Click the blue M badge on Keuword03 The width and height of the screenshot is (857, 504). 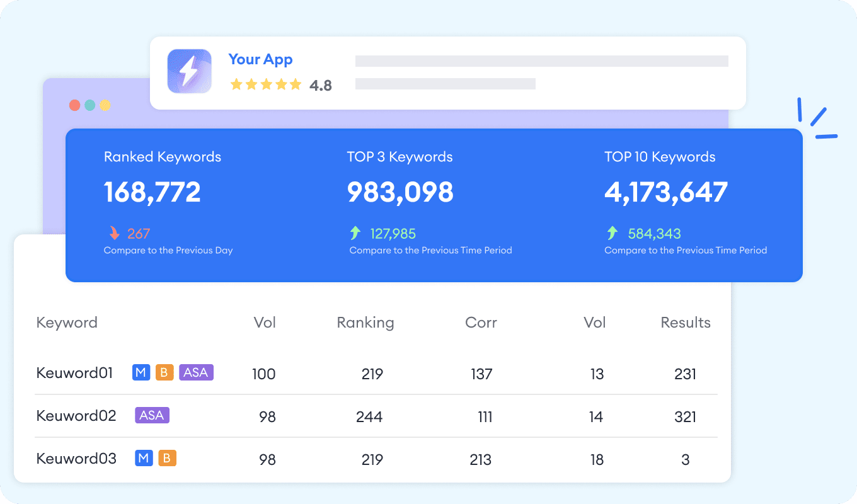pos(144,458)
